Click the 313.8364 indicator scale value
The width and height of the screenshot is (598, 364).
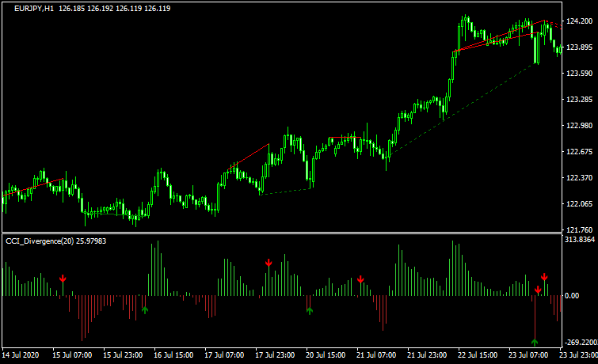[580, 239]
